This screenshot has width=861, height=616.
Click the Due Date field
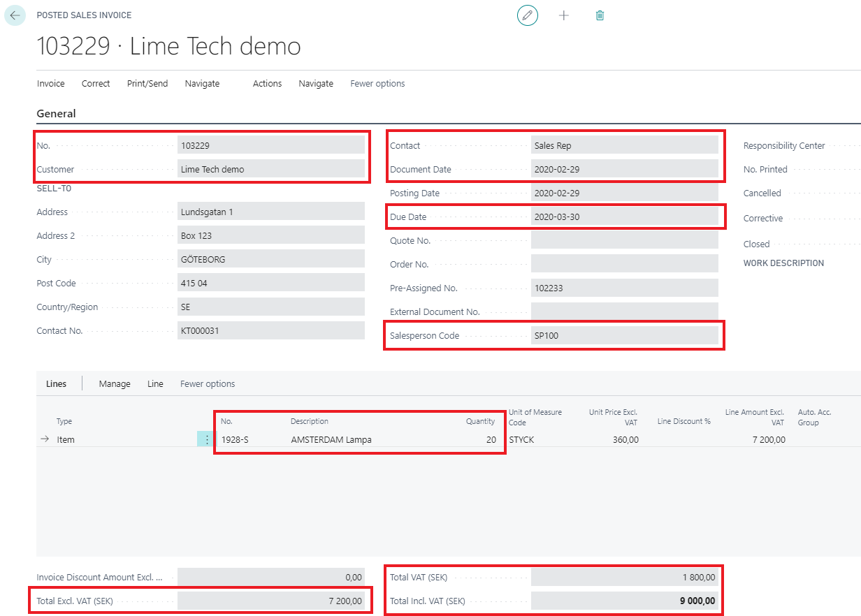pos(624,217)
